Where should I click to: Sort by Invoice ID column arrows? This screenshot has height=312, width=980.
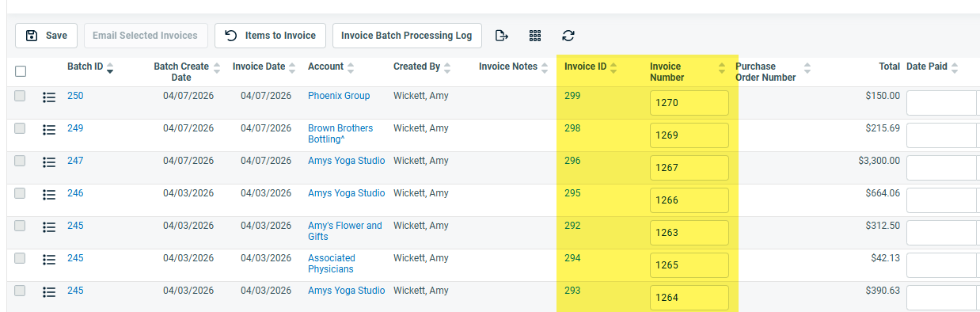pos(613,68)
